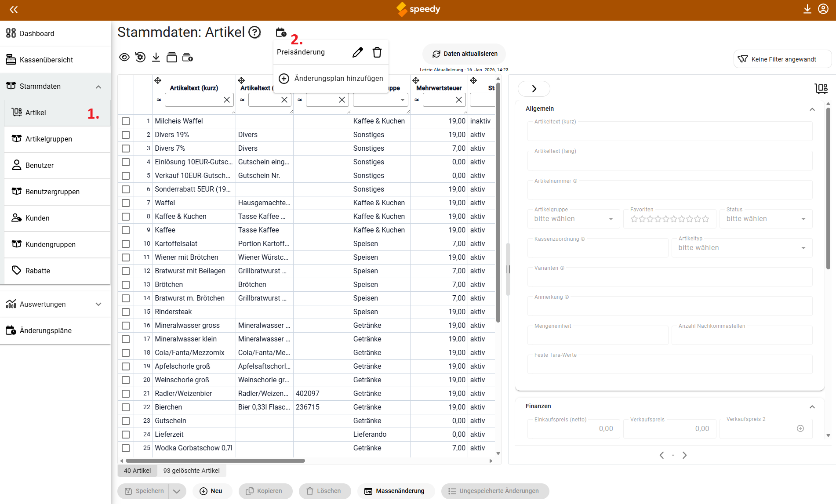Select checkbox for Divers 19% row
Screen dimensions: 836x504
pyautogui.click(x=126, y=135)
